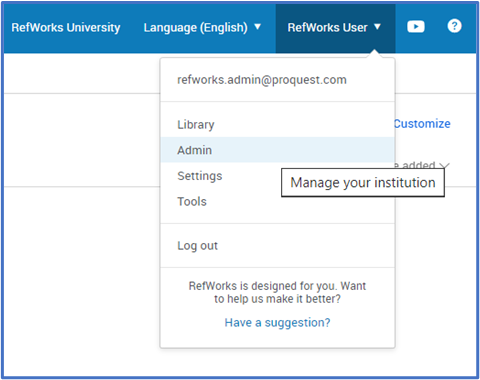Collapse the RefWorks User menu
Image resolution: width=480 pixels, height=380 pixels.
click(335, 27)
